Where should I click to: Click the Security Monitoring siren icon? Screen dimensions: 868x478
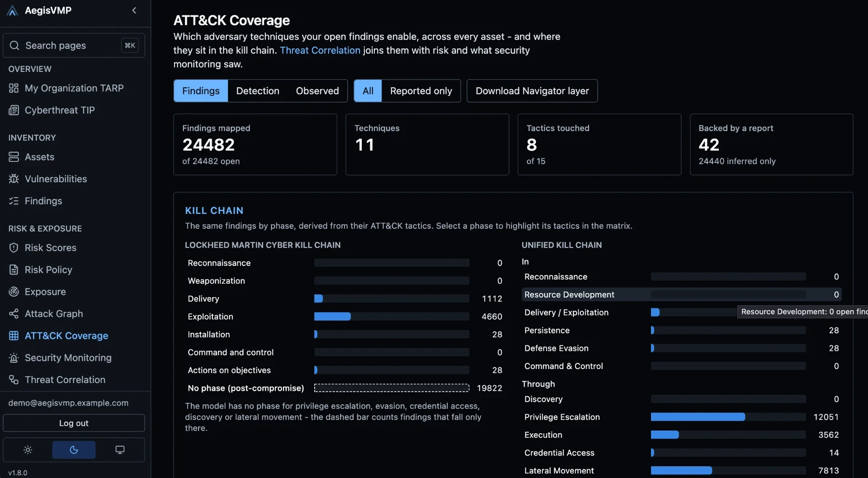point(14,358)
